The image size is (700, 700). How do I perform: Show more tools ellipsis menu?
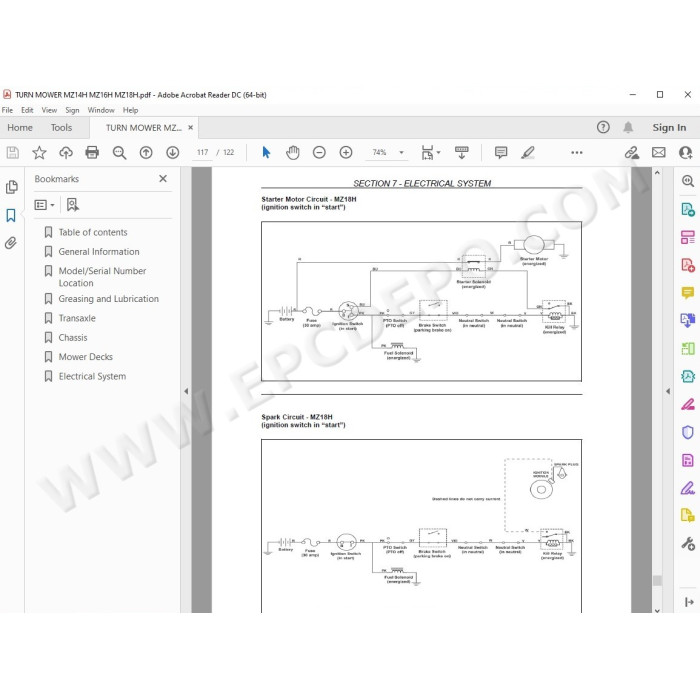(x=577, y=153)
